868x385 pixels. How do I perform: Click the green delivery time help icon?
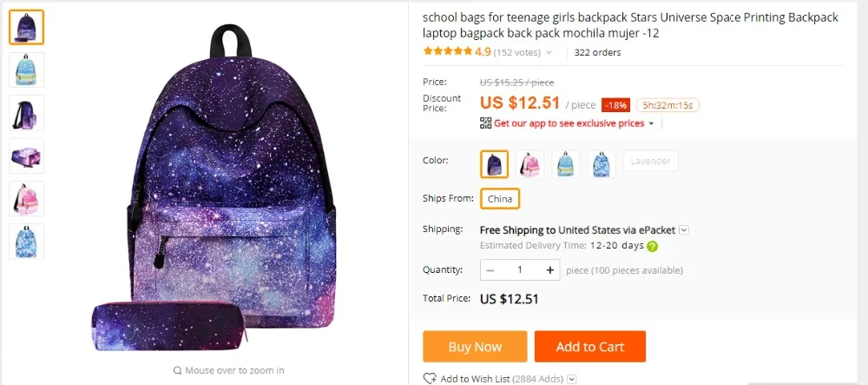point(653,246)
